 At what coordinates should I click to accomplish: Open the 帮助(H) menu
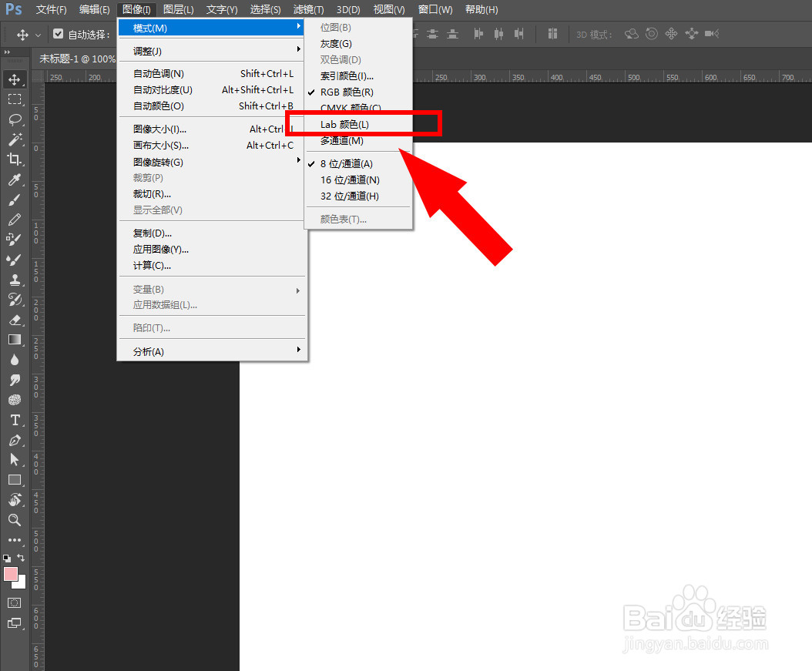pos(481,9)
